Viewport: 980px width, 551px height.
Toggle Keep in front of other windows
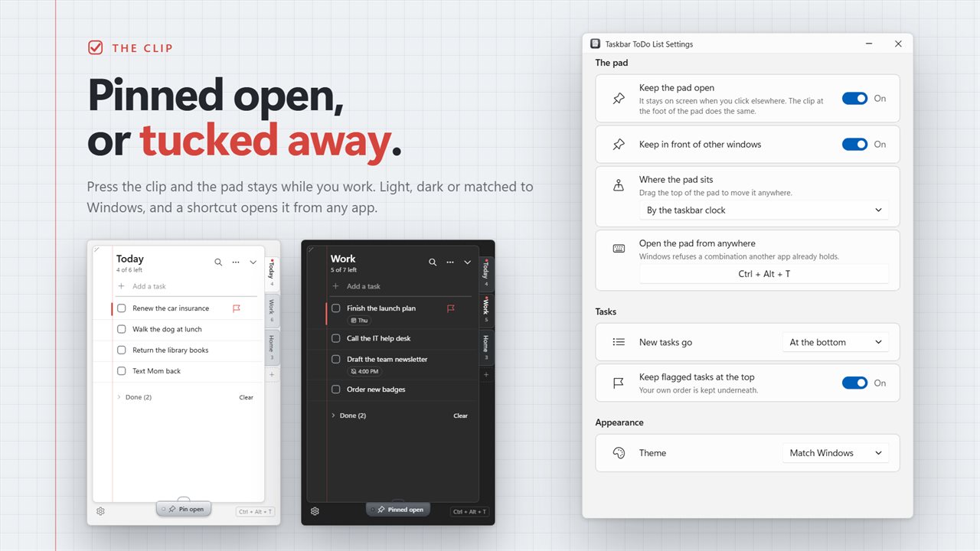tap(854, 144)
